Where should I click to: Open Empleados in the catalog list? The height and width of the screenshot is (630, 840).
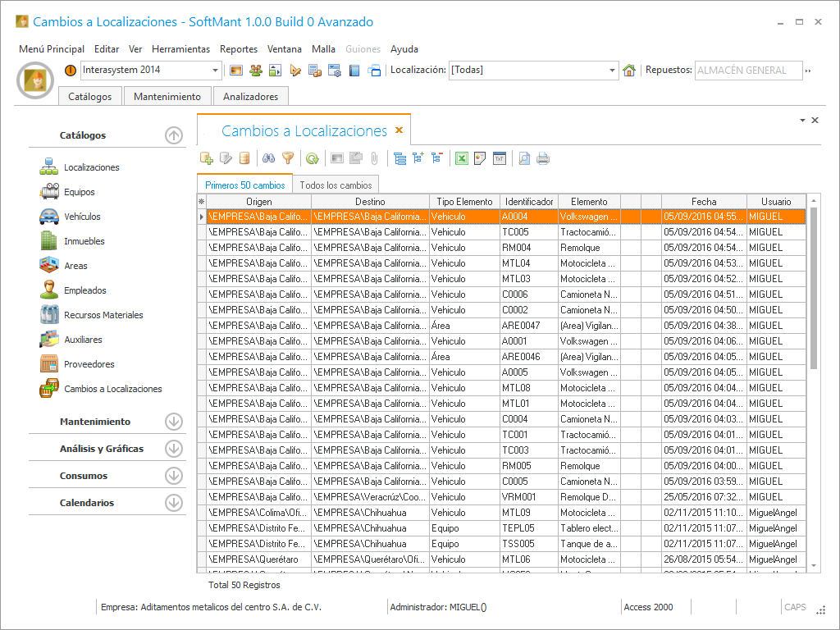[x=85, y=290]
